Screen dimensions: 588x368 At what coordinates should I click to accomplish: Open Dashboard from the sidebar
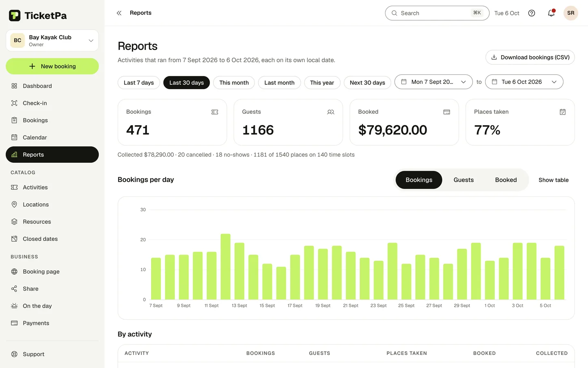click(52, 86)
